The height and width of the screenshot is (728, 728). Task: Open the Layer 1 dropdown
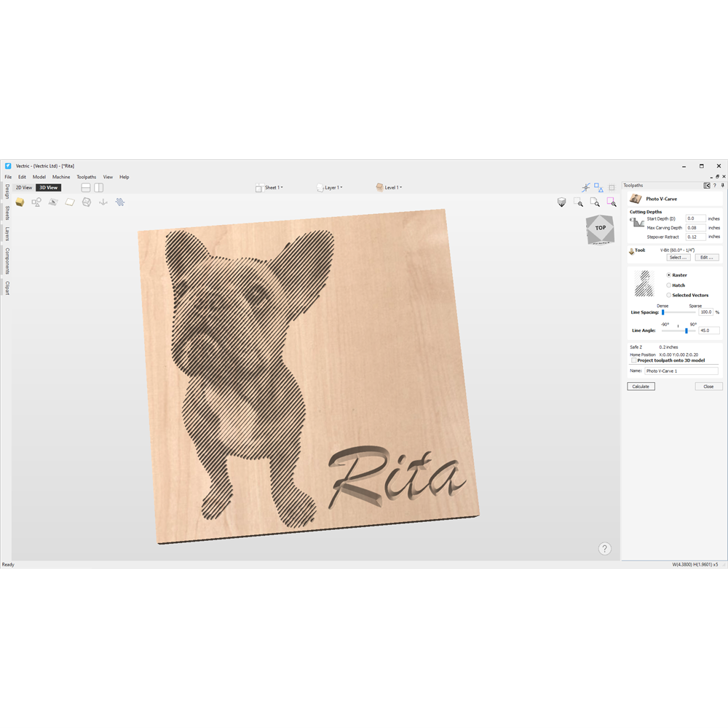click(330, 188)
